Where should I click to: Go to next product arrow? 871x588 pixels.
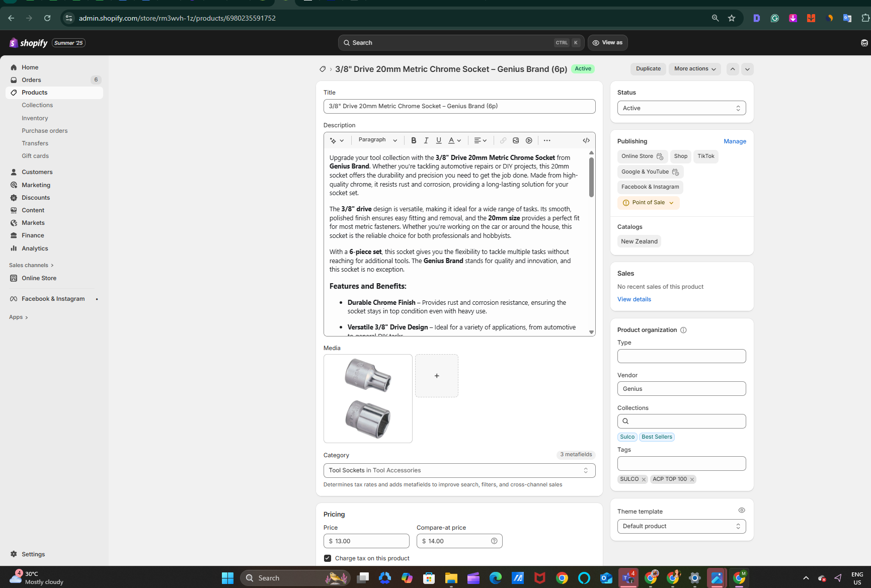click(747, 69)
